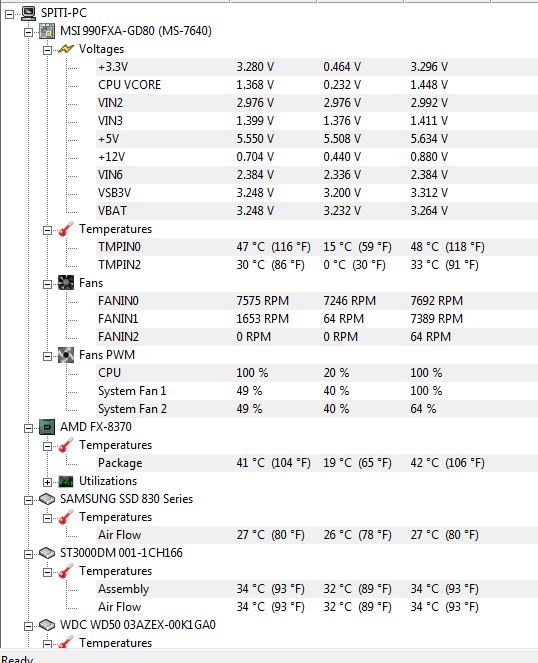Collapse the WDC WD50 drive node
This screenshot has height=663, width=538.
[28, 626]
